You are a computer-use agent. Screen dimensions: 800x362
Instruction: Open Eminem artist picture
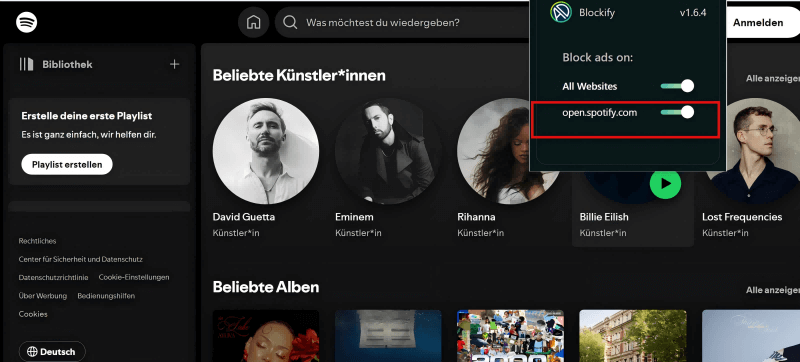coord(388,151)
